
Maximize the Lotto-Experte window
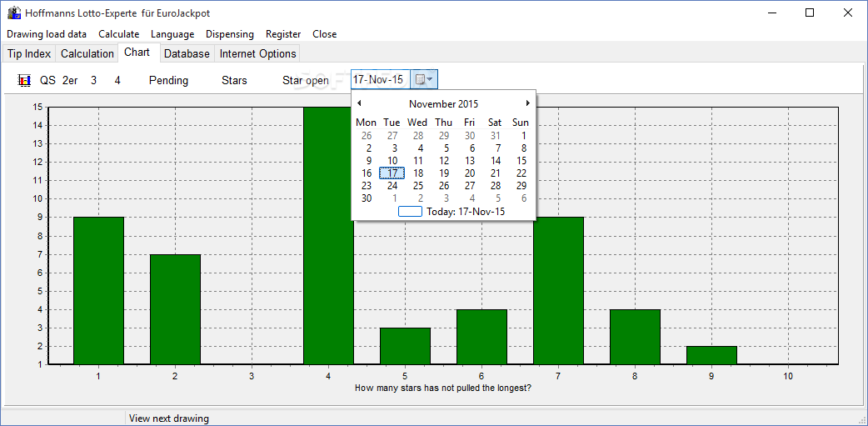click(x=810, y=13)
